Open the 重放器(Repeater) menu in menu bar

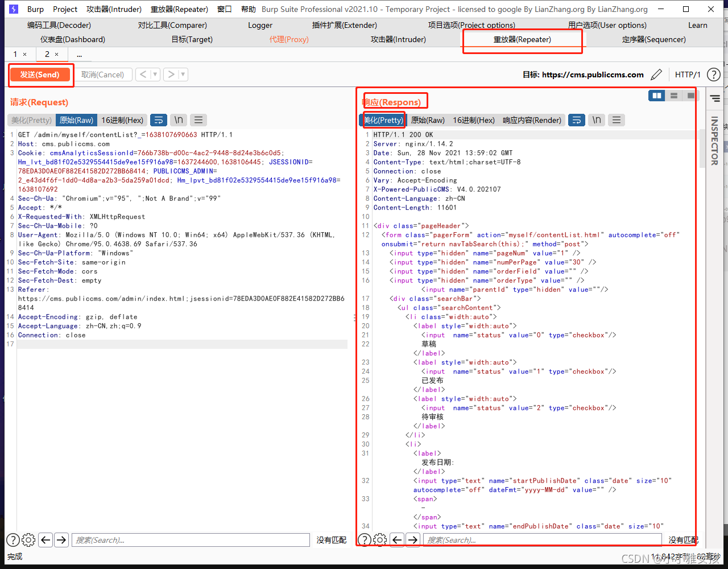[x=179, y=9]
